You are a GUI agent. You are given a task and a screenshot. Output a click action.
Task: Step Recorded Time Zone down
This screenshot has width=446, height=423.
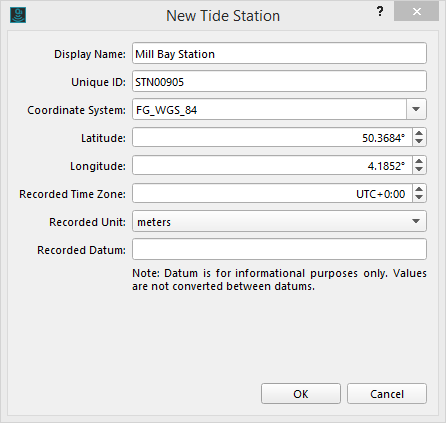(419, 197)
